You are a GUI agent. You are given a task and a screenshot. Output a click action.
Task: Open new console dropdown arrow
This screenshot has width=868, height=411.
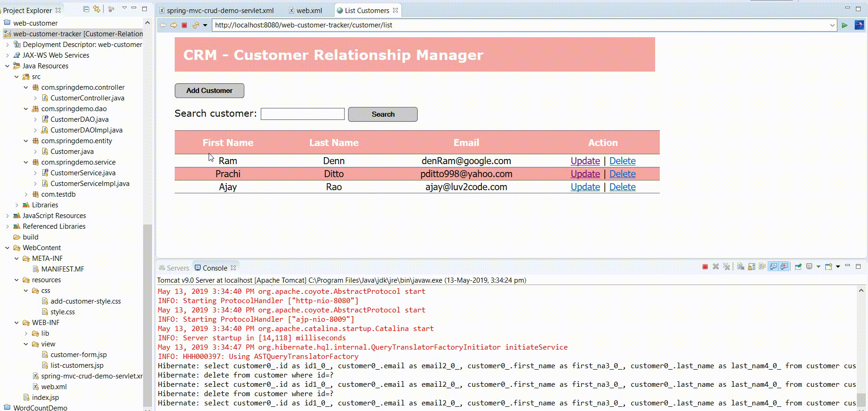838,267
